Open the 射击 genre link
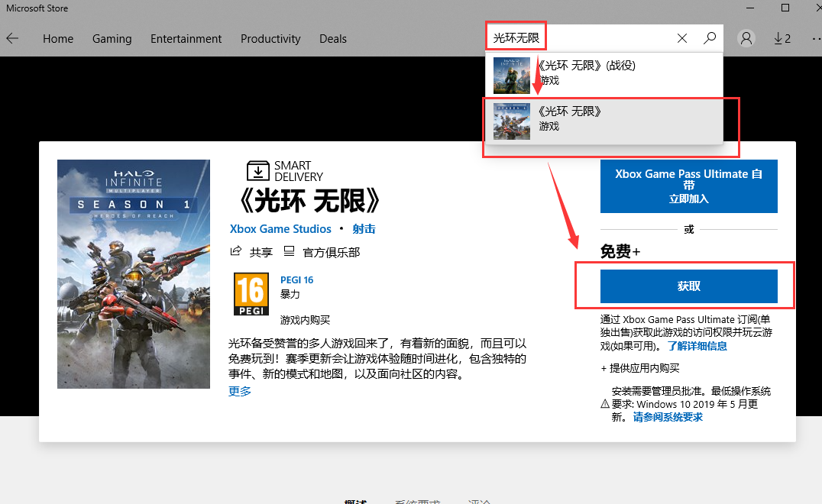The width and height of the screenshot is (822, 504). 364,229
